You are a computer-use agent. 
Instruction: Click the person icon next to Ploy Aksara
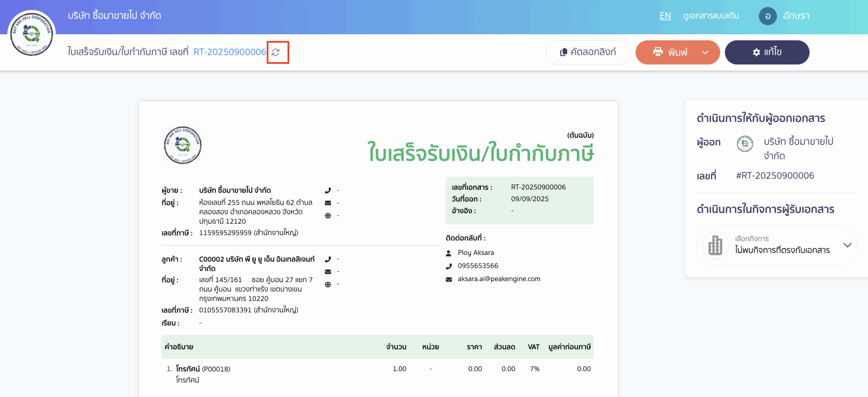coord(448,252)
